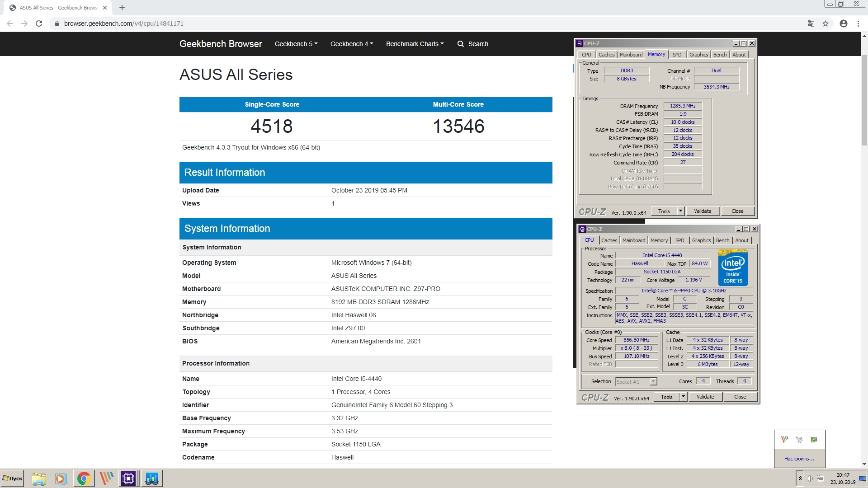868x488 pixels.
Task: Click the green graphics card tray popup icon
Action: tap(814, 440)
